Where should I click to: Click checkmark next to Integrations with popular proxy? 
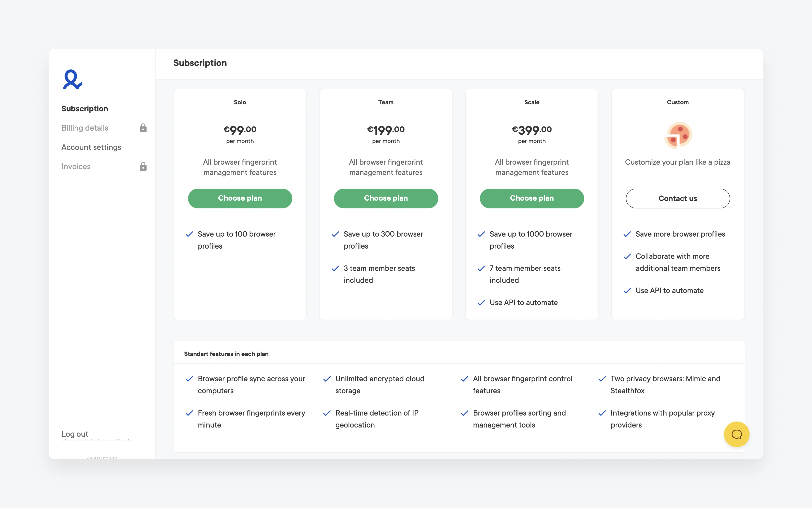[x=602, y=413]
